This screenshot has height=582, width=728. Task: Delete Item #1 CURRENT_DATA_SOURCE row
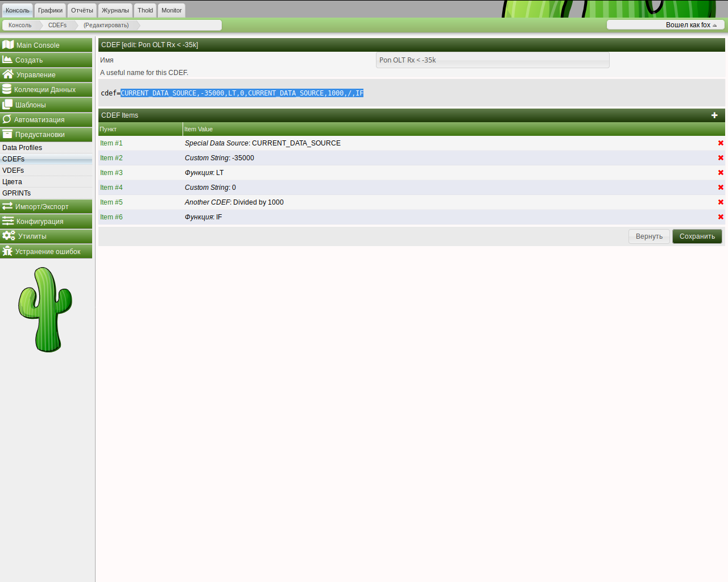(721, 143)
